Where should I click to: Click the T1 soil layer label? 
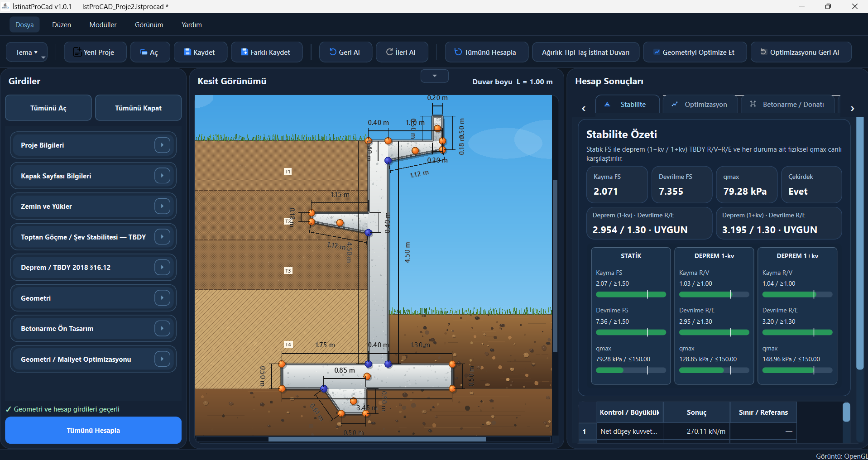click(x=288, y=172)
